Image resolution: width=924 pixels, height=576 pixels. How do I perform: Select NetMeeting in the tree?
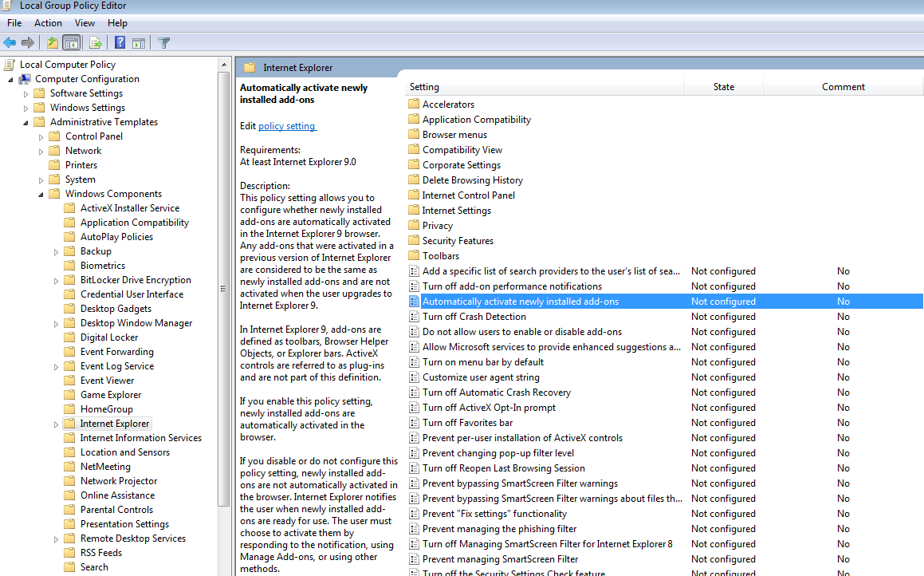click(105, 467)
